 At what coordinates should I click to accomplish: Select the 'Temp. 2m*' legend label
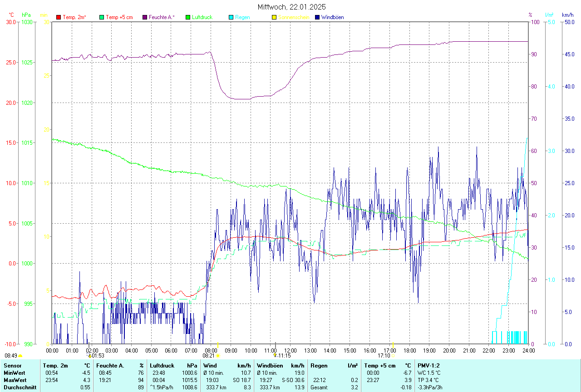74,17
